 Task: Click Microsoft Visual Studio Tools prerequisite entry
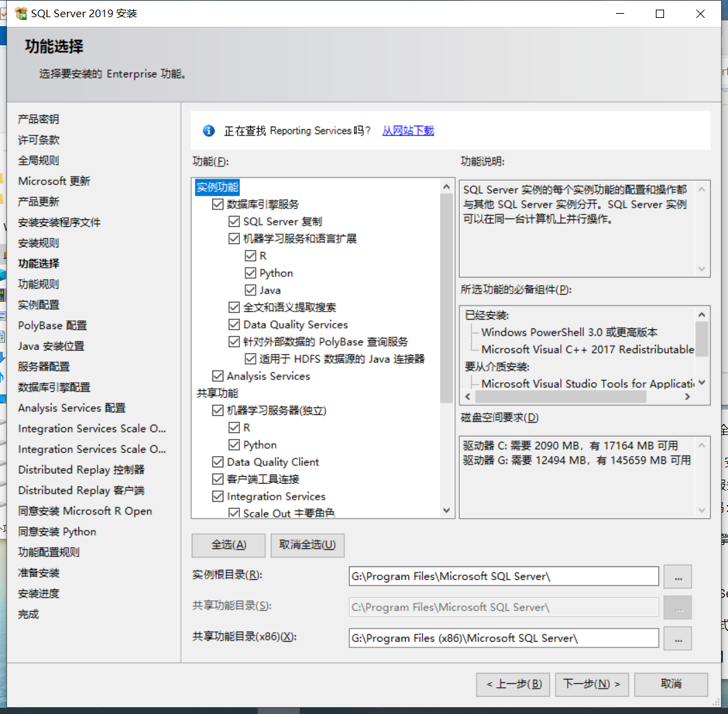[x=587, y=384]
